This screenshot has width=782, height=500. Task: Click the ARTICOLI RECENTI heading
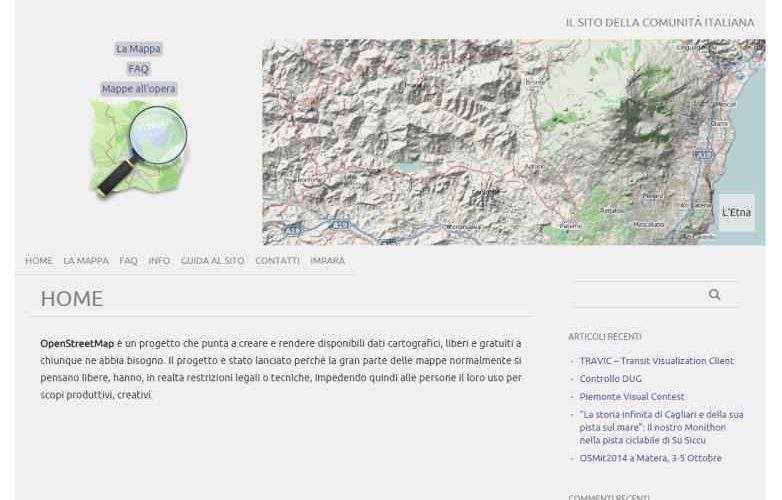(605, 337)
